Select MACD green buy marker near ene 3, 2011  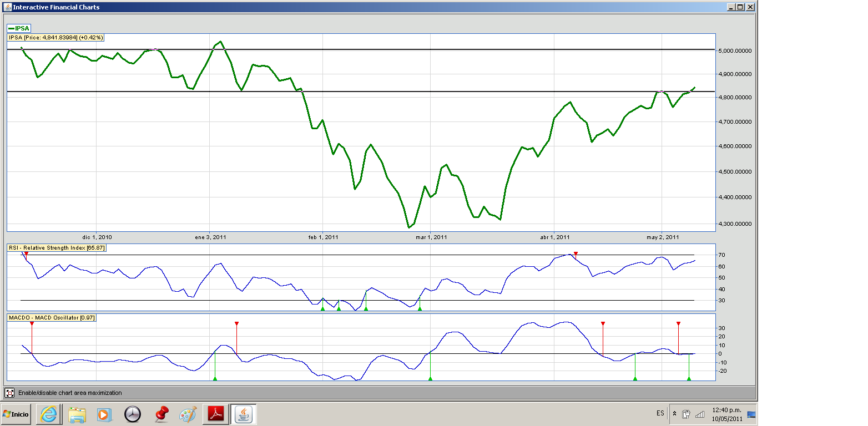click(x=215, y=379)
